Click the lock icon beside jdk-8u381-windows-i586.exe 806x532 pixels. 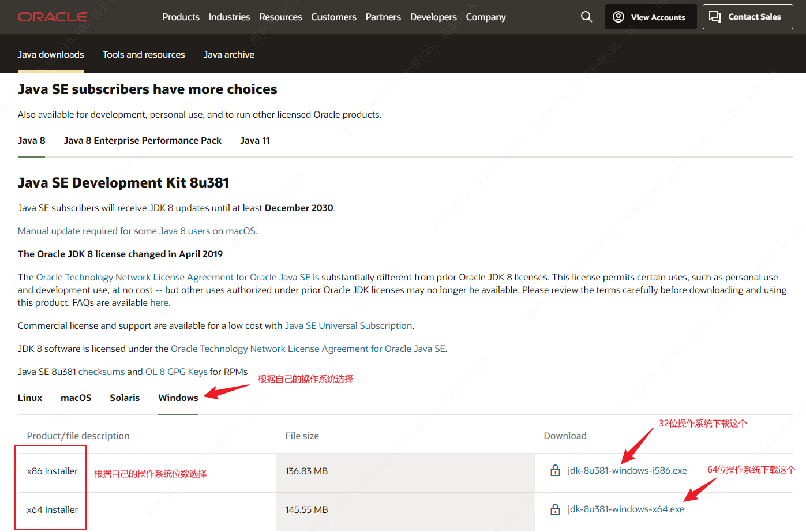pos(555,470)
